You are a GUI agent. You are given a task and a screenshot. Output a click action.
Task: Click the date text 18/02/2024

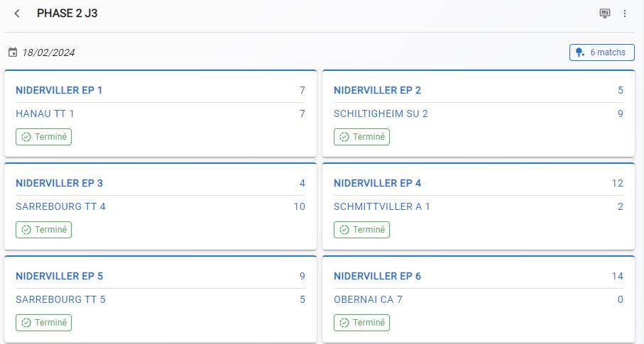coord(48,52)
